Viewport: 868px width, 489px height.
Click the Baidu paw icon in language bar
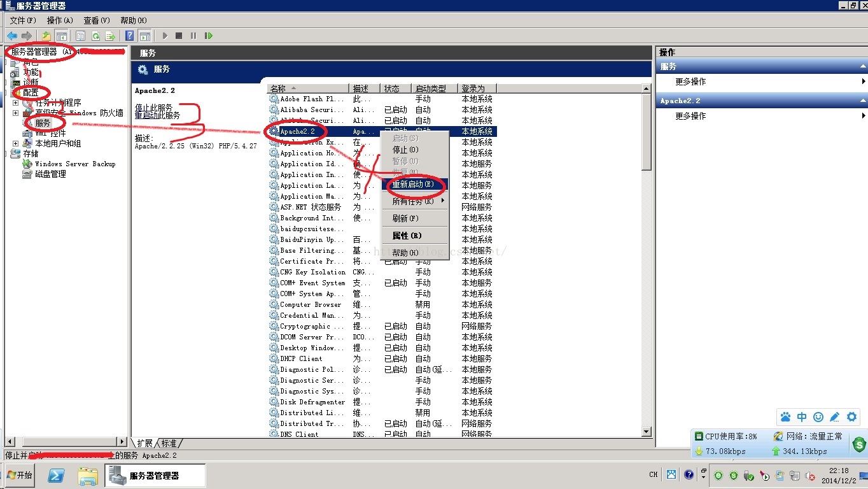671,474
